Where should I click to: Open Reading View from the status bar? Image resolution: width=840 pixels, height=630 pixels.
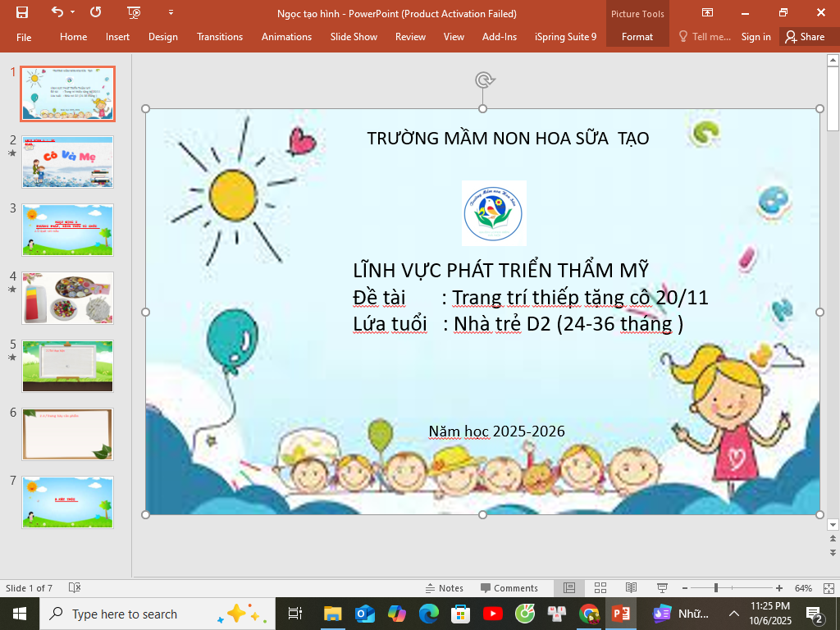(631, 588)
